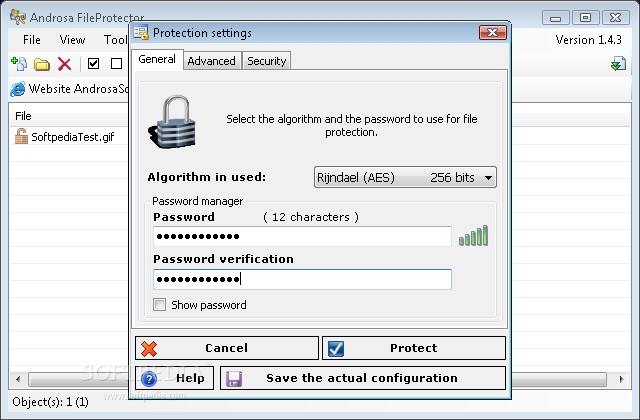Maximize the Androsa FileProtector window
The width and height of the screenshot is (640, 420).
(x=585, y=18)
